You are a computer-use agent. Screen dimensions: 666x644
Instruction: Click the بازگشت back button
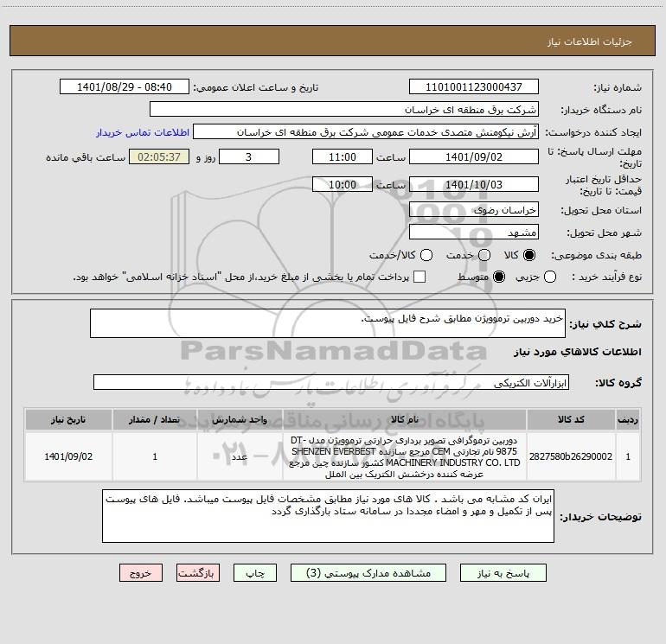click(x=198, y=573)
